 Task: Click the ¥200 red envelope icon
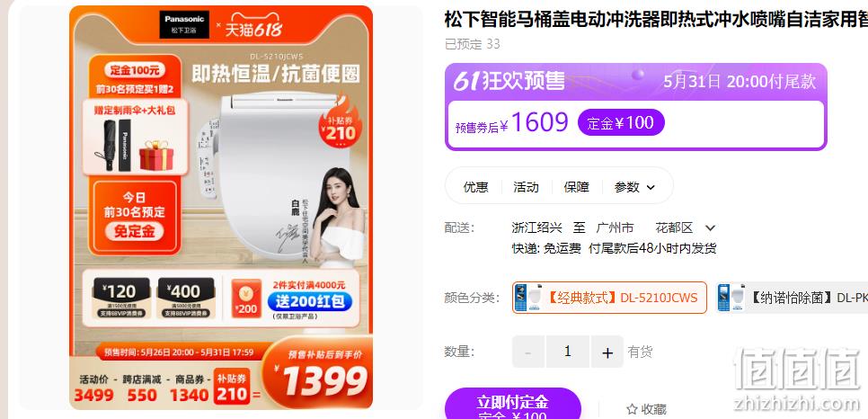coord(246,299)
